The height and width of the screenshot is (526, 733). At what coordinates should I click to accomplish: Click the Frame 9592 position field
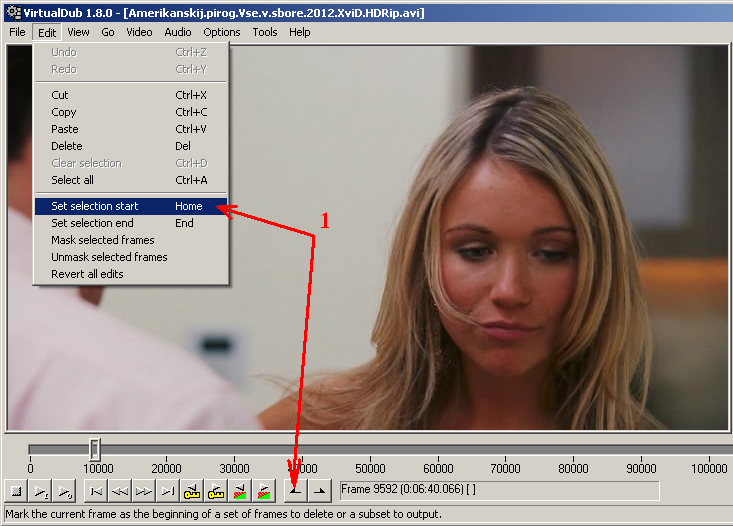point(499,491)
